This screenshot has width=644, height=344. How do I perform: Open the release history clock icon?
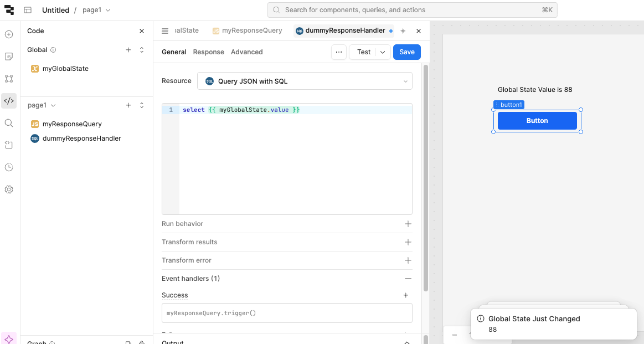point(9,167)
